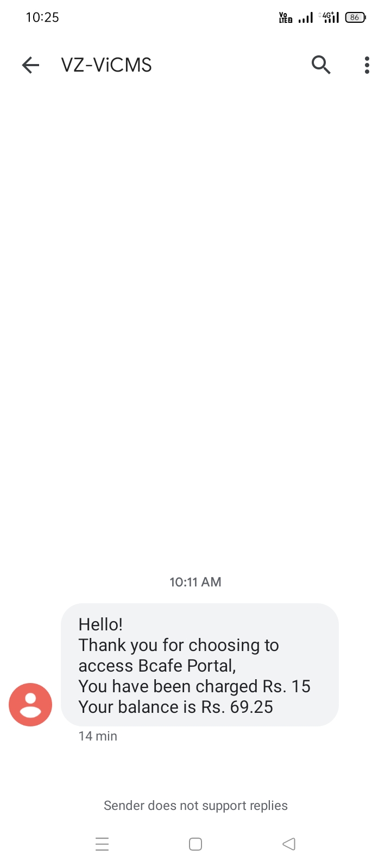Tap the "Thank you for choosing to" line
The image size is (391, 868).
179,645
